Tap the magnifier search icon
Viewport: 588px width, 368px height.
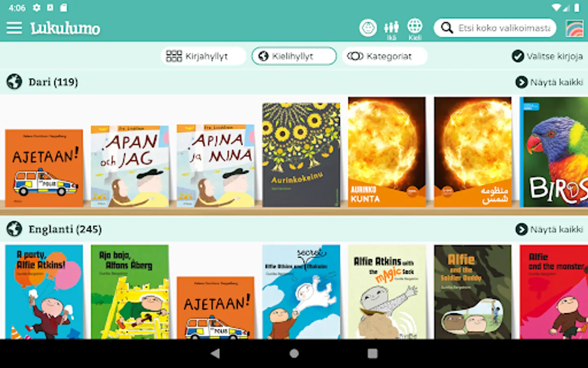[447, 28]
